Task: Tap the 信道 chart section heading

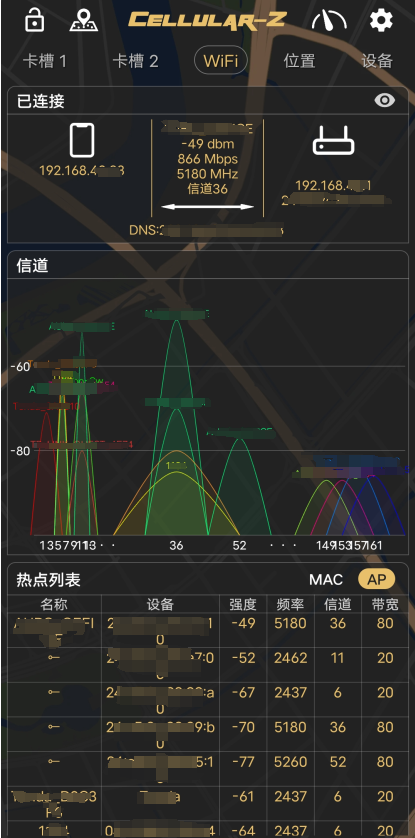Action: pos(33,266)
